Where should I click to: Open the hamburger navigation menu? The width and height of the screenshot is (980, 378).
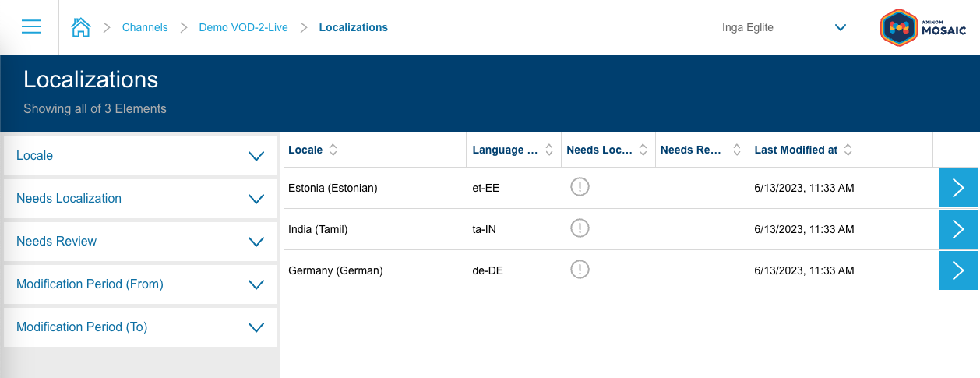tap(31, 27)
